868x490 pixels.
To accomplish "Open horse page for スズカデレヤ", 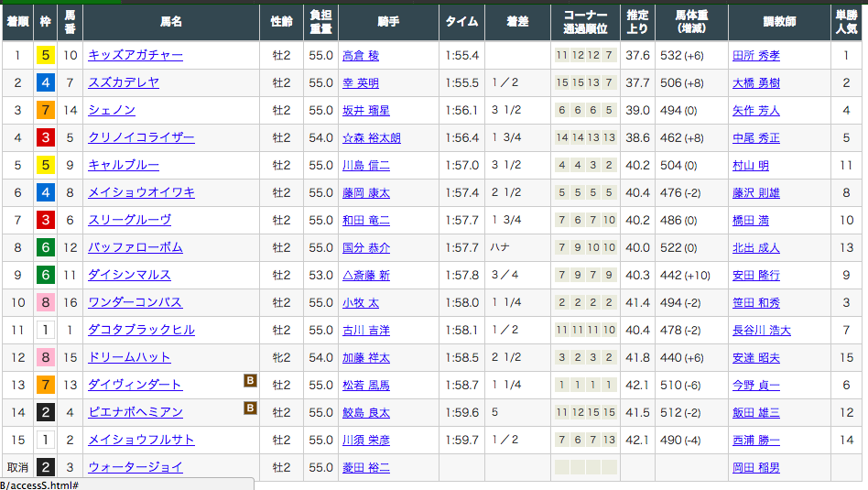I will (x=124, y=82).
